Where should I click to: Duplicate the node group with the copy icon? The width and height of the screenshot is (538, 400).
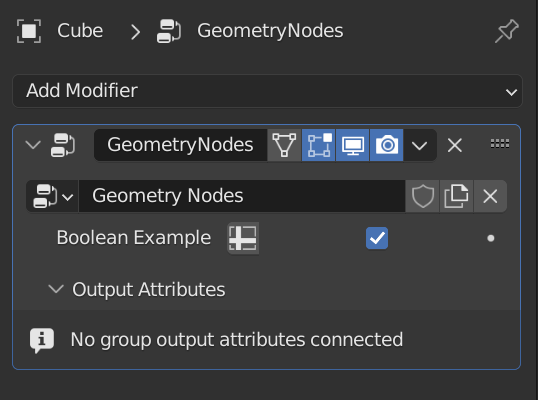tap(456, 196)
